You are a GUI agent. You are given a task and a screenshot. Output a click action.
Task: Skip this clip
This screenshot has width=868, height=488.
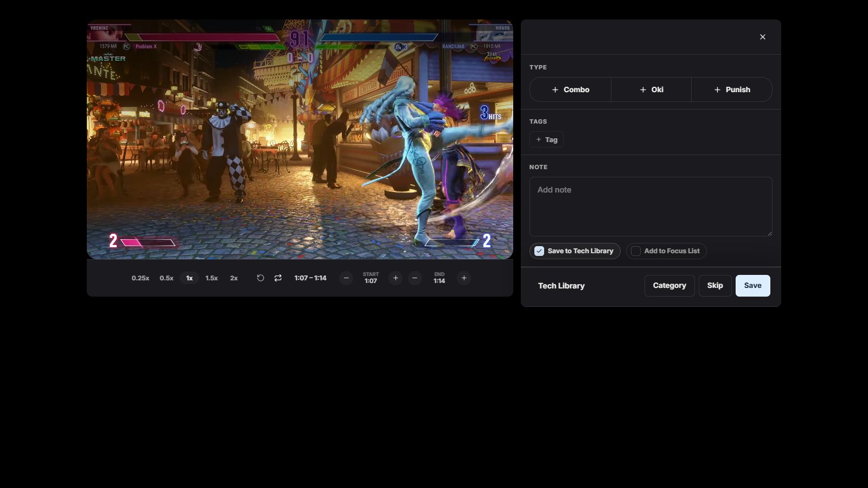tap(715, 286)
